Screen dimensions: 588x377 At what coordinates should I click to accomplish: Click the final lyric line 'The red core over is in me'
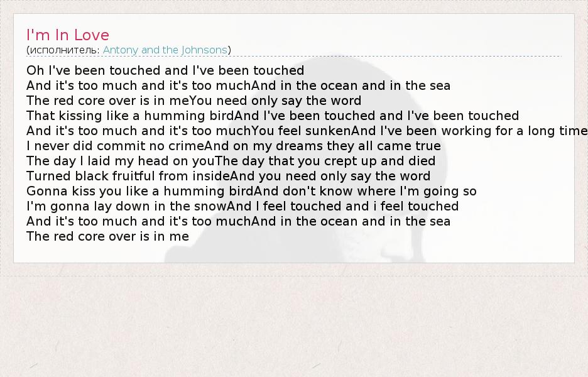pos(107,236)
